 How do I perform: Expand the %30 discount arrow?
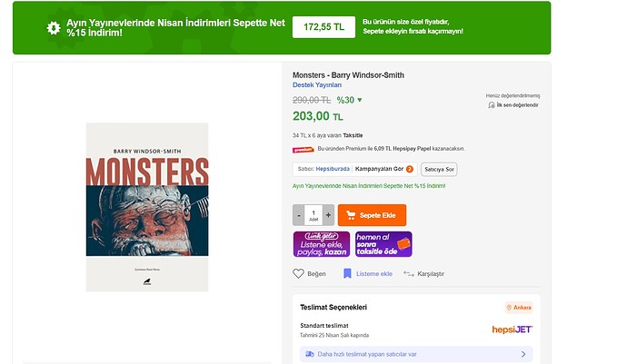tap(359, 100)
